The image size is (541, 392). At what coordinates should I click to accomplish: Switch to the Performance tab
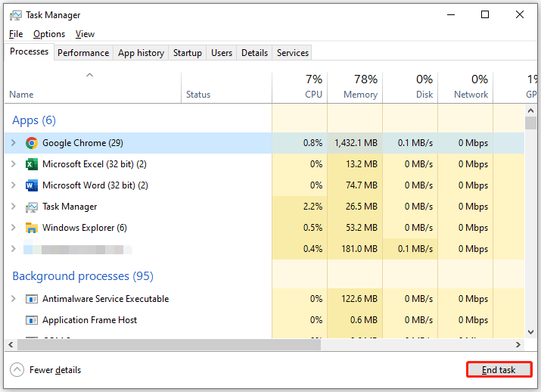(83, 53)
